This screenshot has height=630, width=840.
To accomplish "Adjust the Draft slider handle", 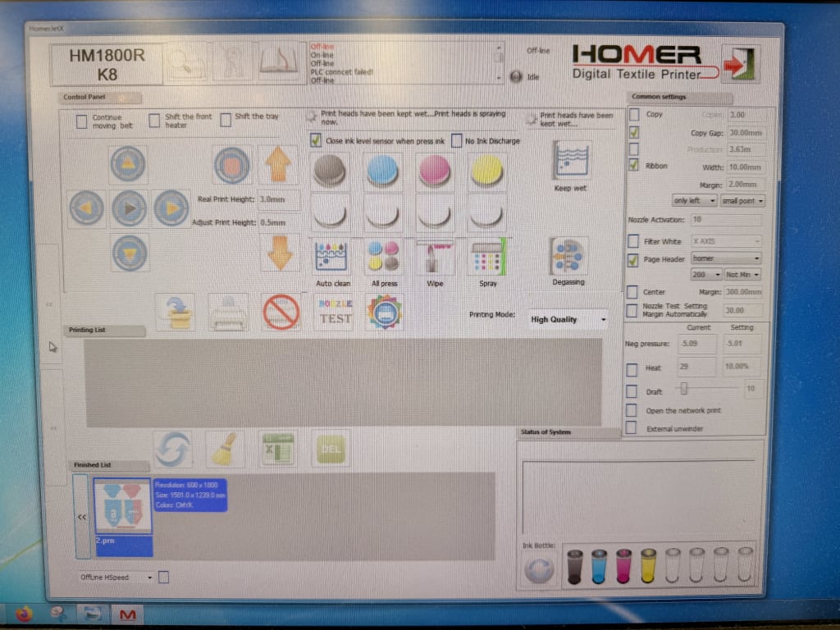I will pos(683,388).
